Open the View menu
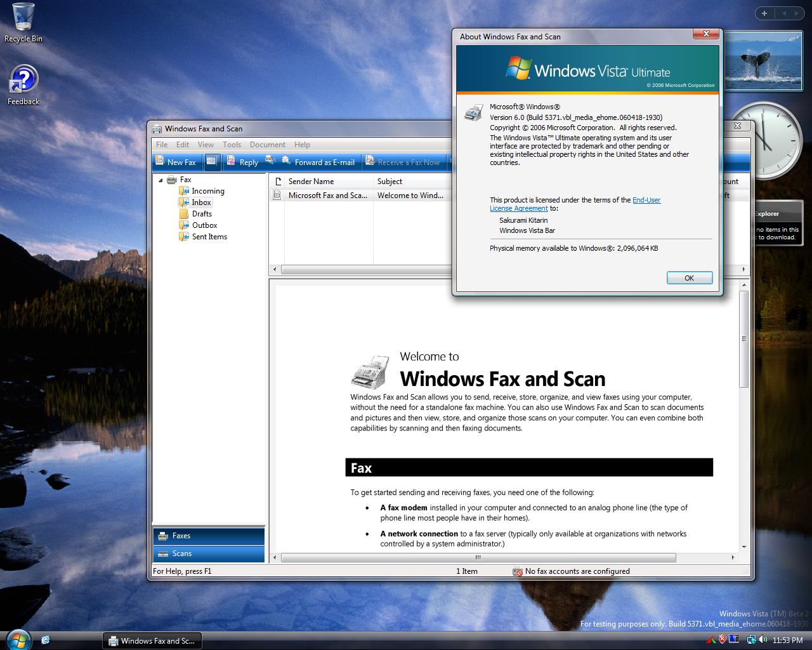This screenshot has height=650, width=812. tap(206, 145)
